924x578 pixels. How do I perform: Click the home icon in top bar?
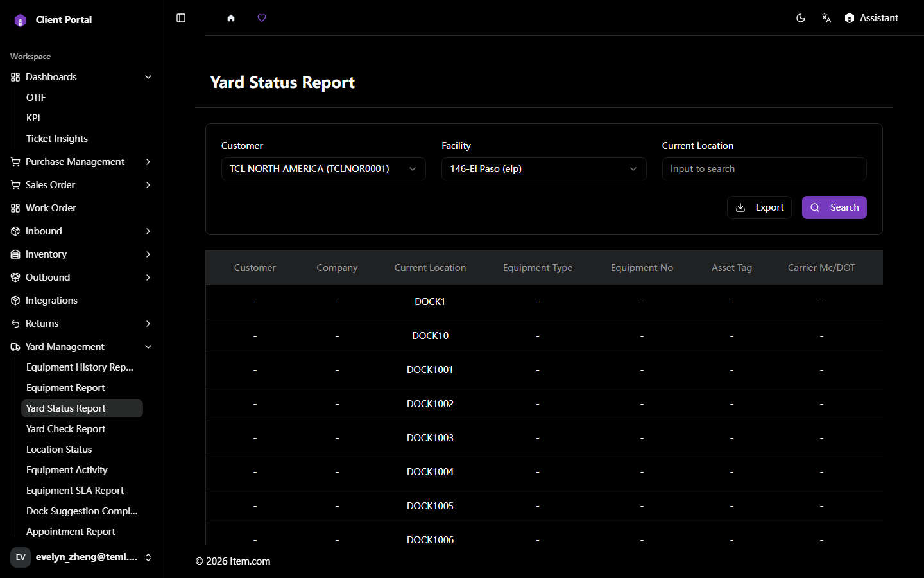tap(231, 18)
